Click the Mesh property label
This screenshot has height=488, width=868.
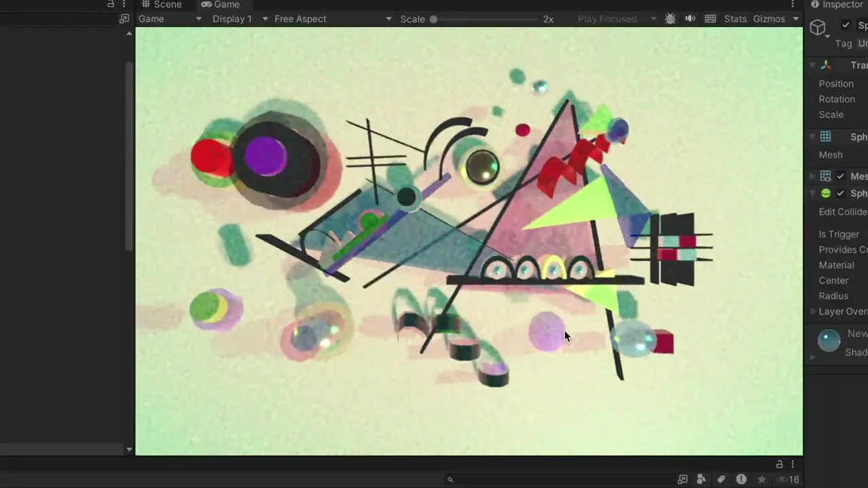point(831,155)
